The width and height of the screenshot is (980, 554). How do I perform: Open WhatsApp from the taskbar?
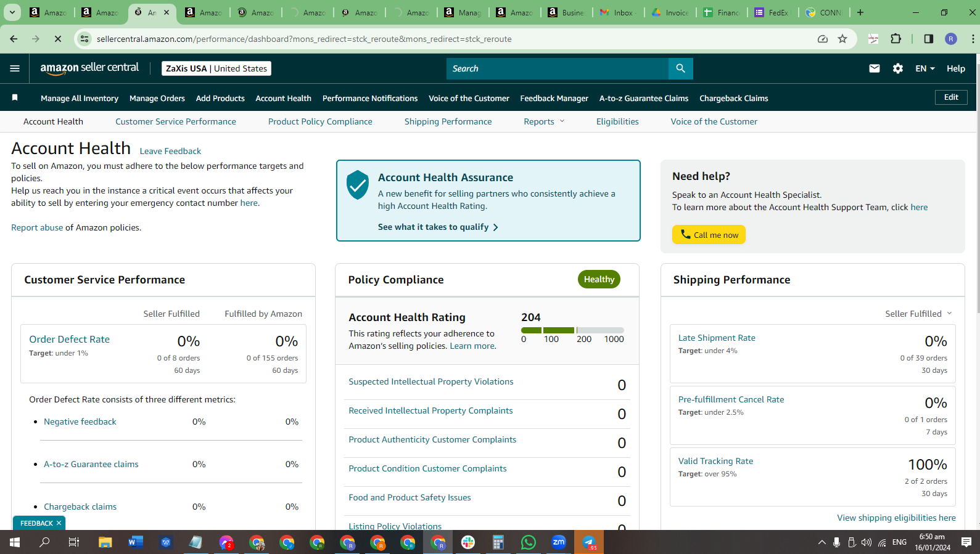[529, 542]
